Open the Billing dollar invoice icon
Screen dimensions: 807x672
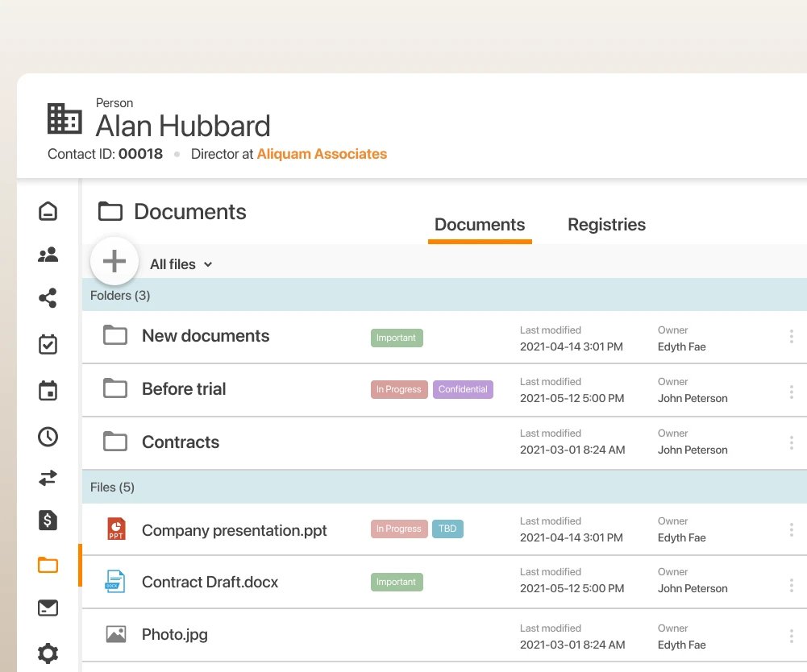tap(48, 521)
